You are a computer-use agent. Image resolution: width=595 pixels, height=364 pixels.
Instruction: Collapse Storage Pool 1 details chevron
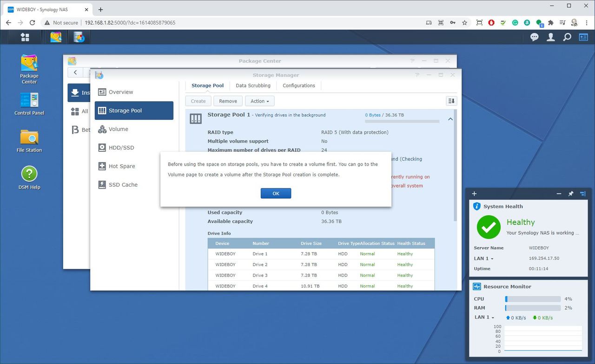(450, 119)
